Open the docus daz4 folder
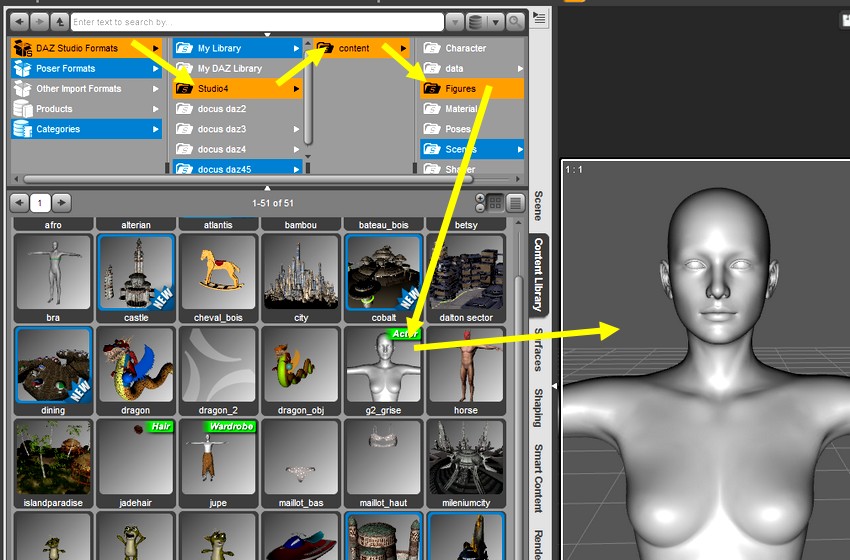This screenshot has height=560, width=850. pyautogui.click(x=237, y=149)
